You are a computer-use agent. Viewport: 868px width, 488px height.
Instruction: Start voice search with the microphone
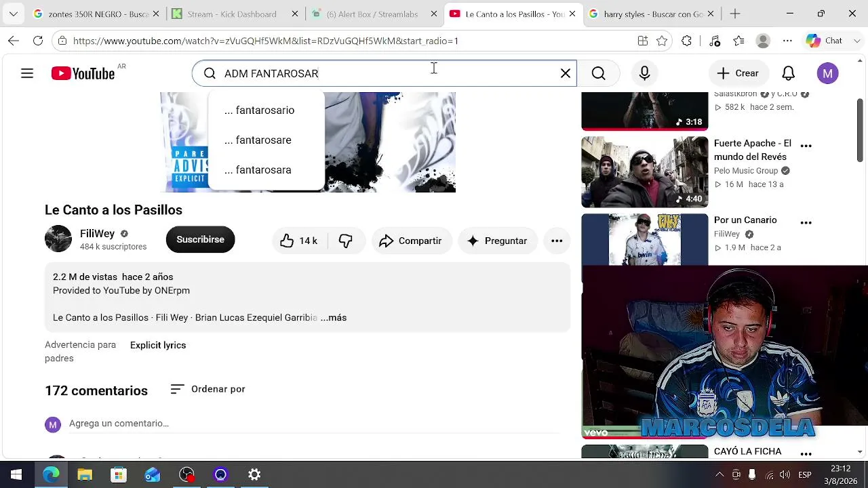(x=644, y=73)
